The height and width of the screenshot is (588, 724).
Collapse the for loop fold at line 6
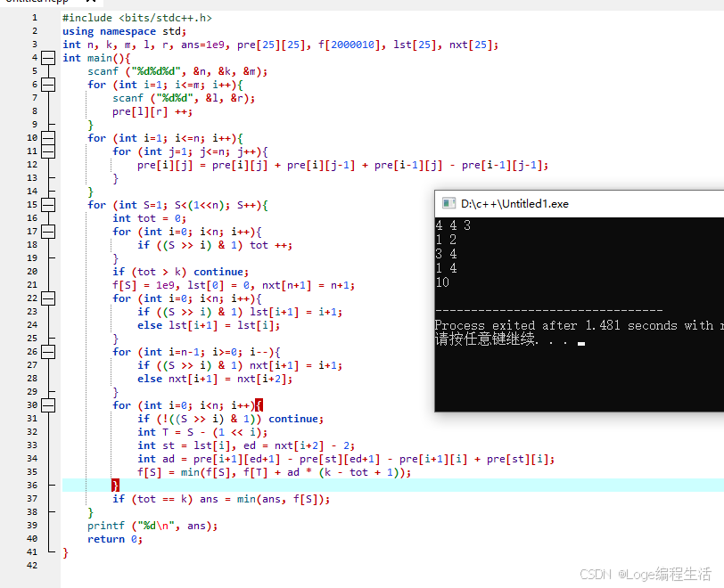coord(48,85)
